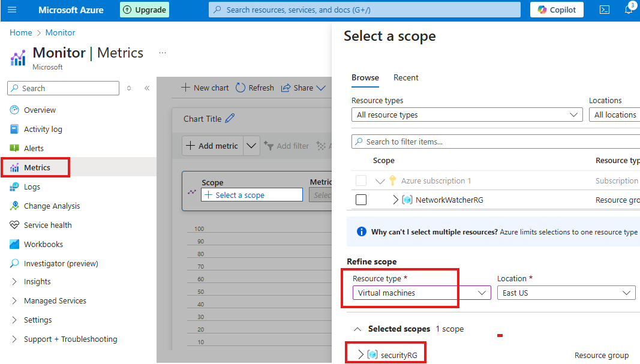The image size is (640, 364).
Task: Switch to the Browse tab
Action: coord(365,77)
